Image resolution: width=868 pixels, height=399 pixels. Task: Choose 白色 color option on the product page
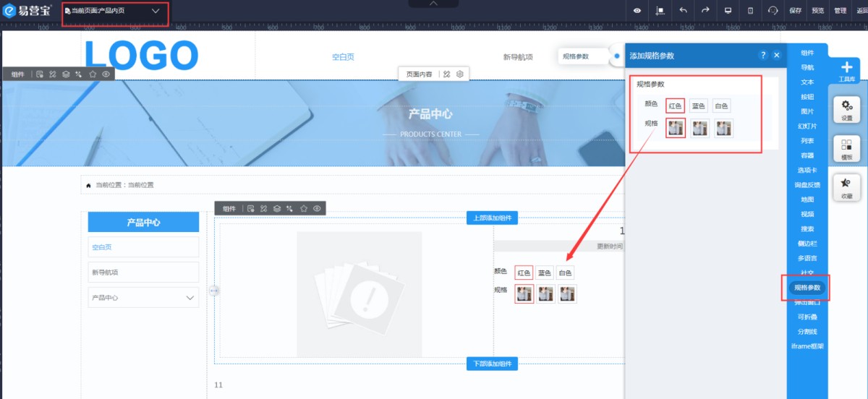(x=566, y=273)
